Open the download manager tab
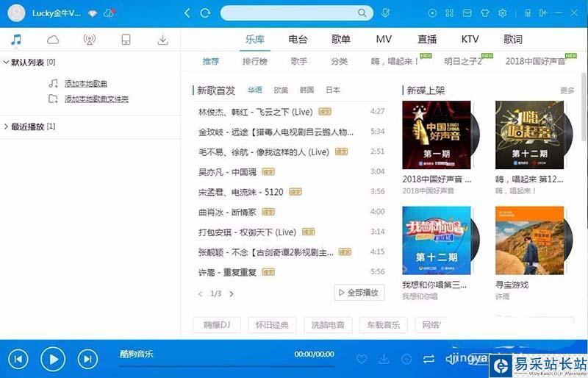 [x=162, y=40]
